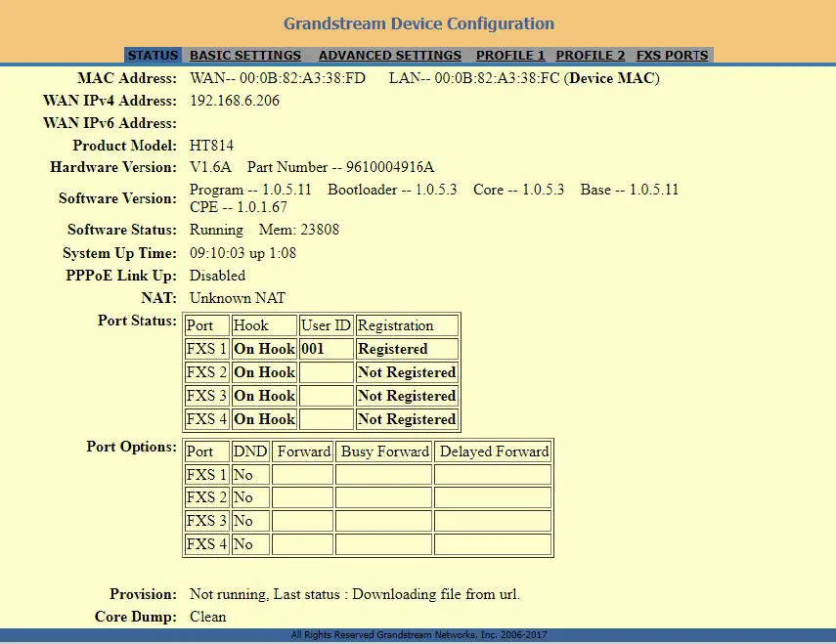836x644 pixels.
Task: Click the STATUS tab
Action: 153,56
